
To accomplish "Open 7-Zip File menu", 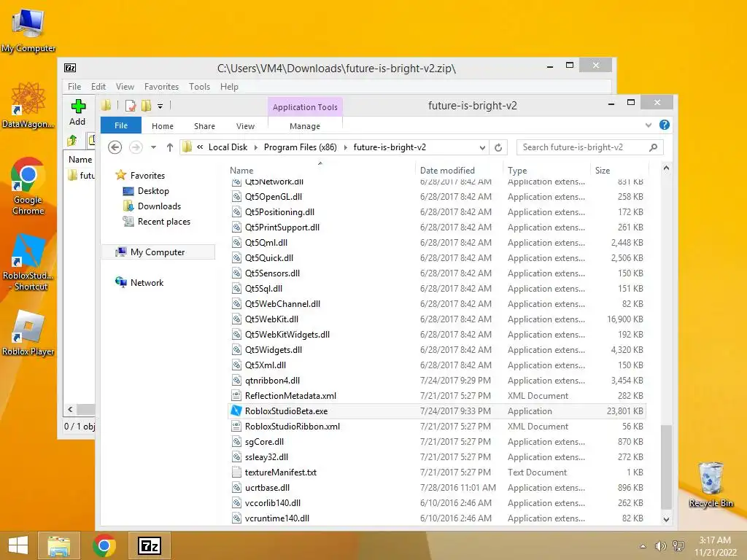I will [x=74, y=87].
